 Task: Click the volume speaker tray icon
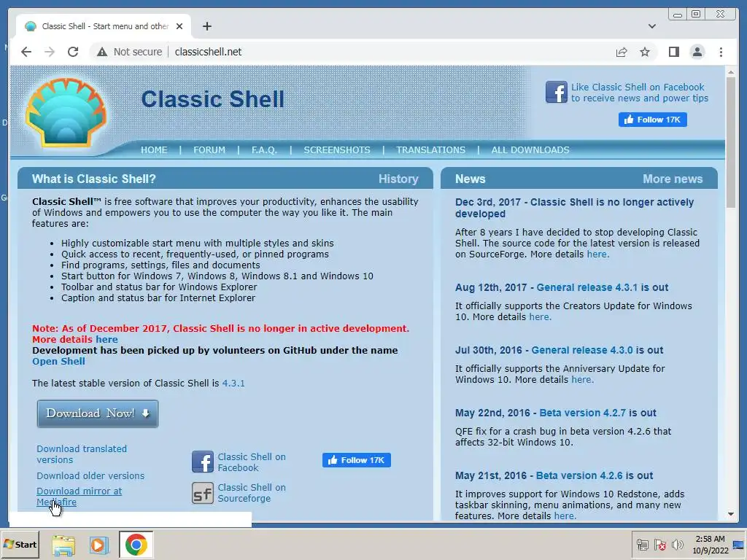677,544
